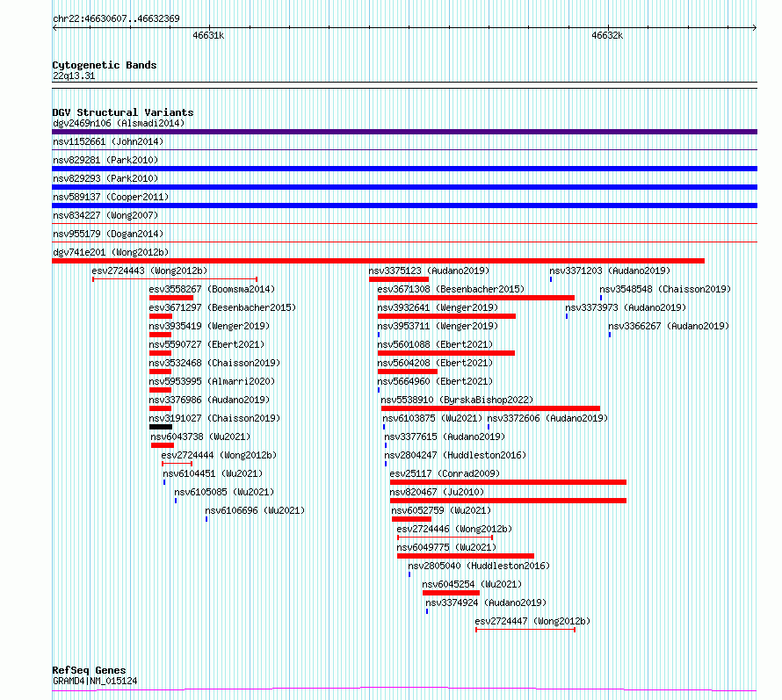This screenshot has height=700, width=782.
Task: Click the dgv2469n106 (Alsmadi2014) variant label
Action: click(119, 123)
